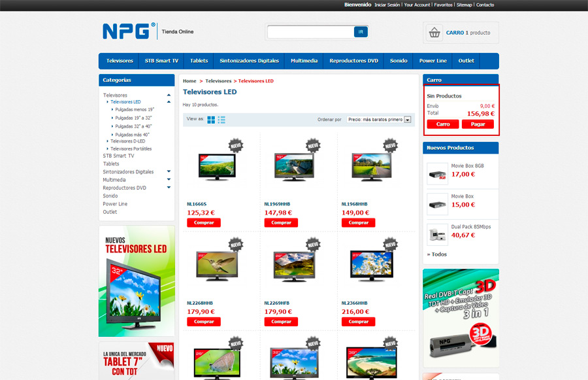Screen dimensions: 588x380
Task: Open the Tablet 7" con TDT banner
Action: (137, 361)
